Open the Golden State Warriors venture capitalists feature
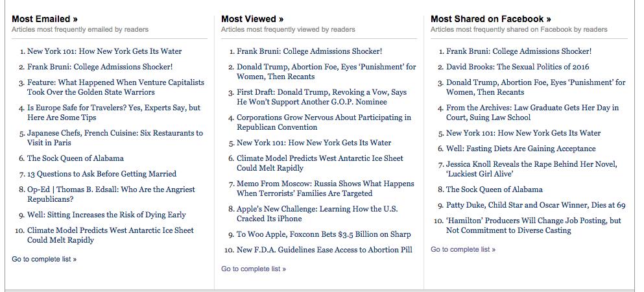 (115, 88)
